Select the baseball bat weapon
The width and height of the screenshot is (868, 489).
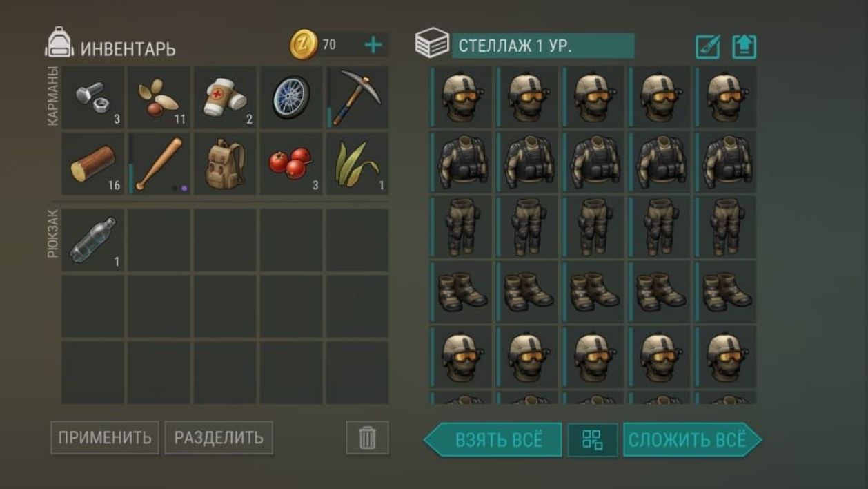[x=159, y=164]
